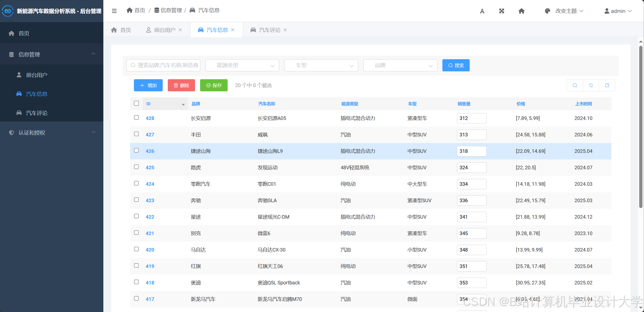The width and height of the screenshot is (644, 312).
Task: Switch to the 前台用户 tab
Action: (164, 30)
